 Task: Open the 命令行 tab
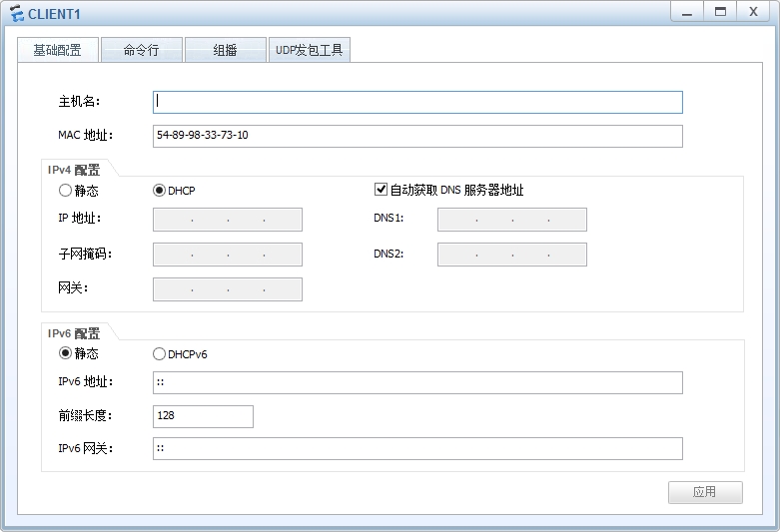pos(142,50)
